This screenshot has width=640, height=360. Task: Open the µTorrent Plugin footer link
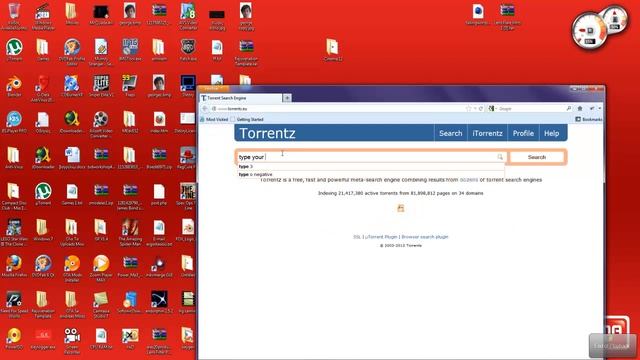[x=381, y=237]
